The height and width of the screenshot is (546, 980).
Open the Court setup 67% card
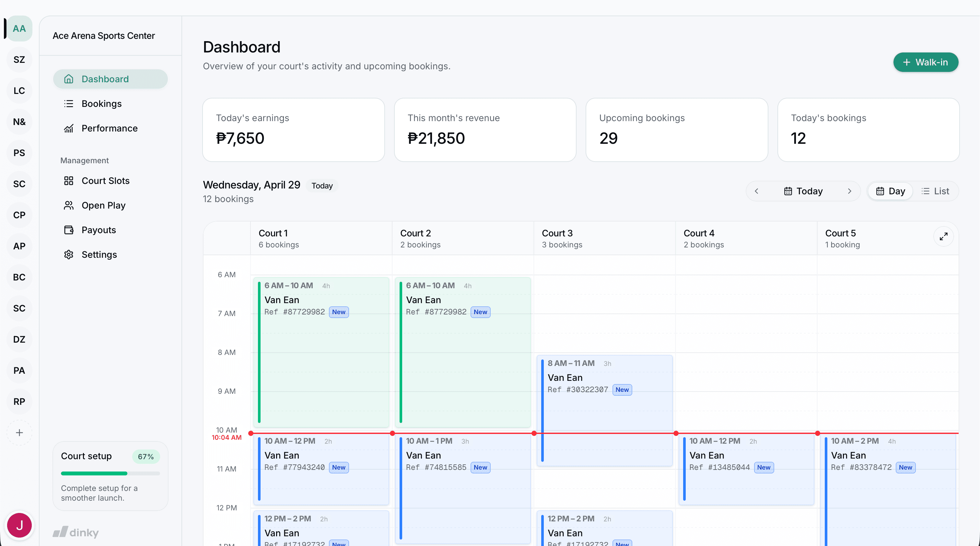[110, 476]
